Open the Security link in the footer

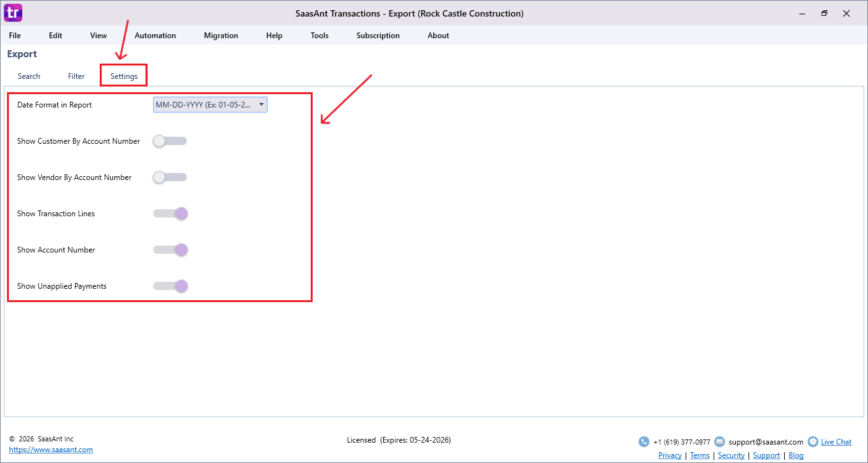click(731, 455)
